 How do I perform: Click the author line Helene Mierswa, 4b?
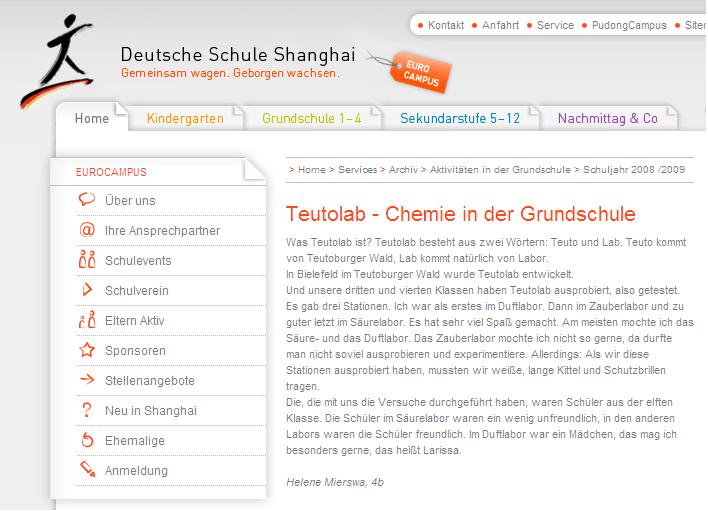click(x=335, y=482)
